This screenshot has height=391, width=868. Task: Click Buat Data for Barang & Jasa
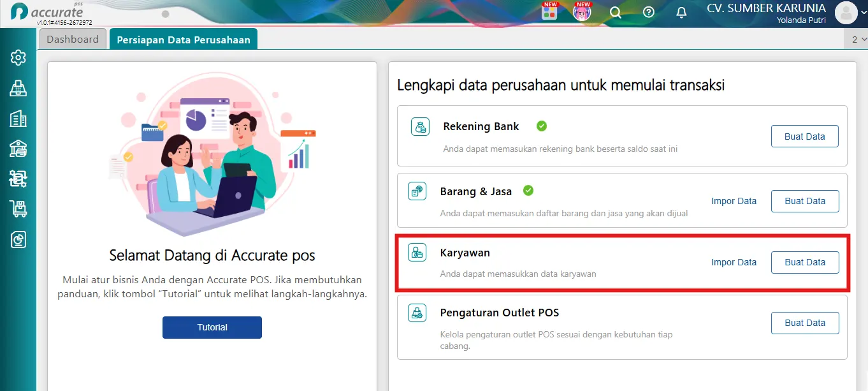[805, 201]
